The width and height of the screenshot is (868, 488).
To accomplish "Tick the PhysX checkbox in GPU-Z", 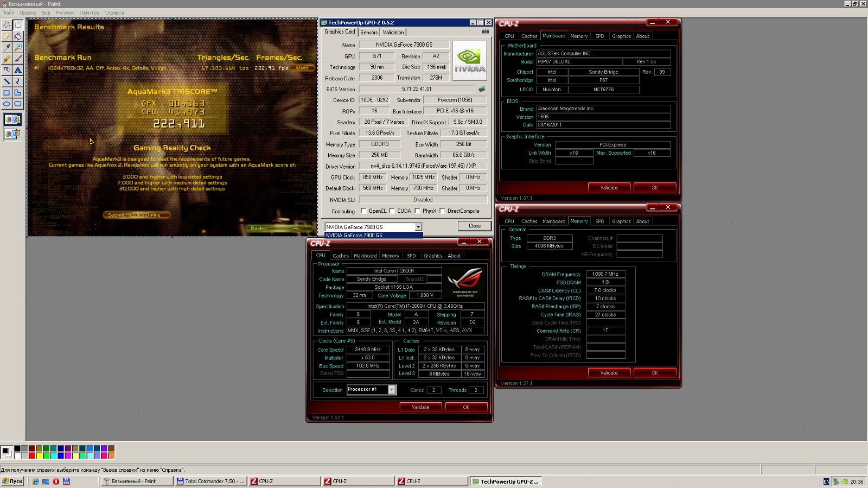I will coord(417,211).
